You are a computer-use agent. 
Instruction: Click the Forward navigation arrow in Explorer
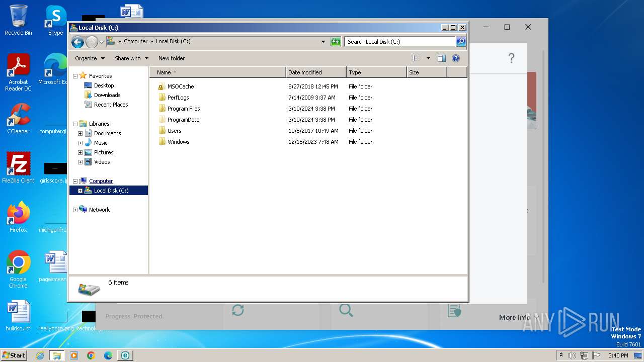(x=92, y=42)
